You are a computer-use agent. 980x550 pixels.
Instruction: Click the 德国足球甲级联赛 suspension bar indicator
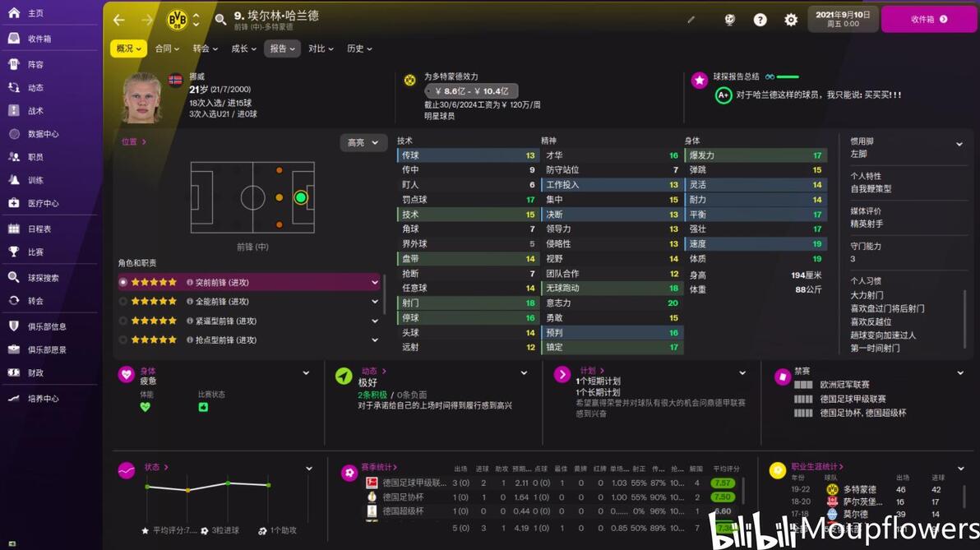(803, 399)
